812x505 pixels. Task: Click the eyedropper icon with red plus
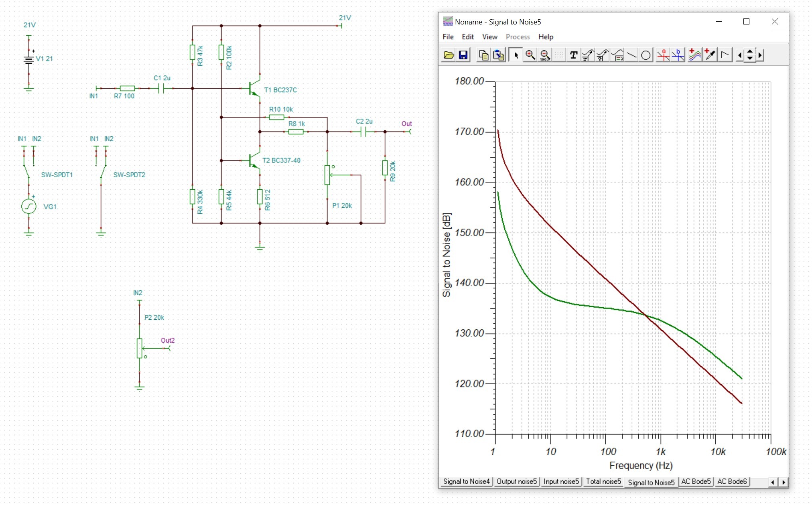[710, 55]
